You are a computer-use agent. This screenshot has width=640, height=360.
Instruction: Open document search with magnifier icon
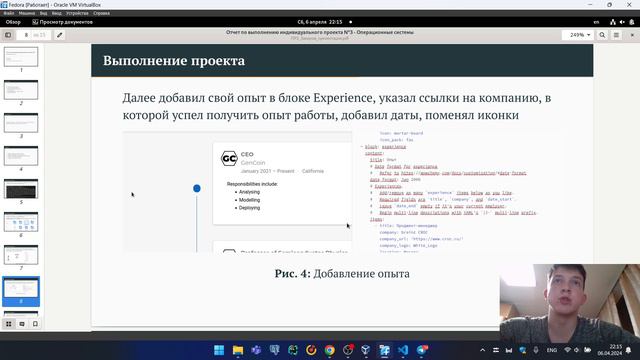602,35
